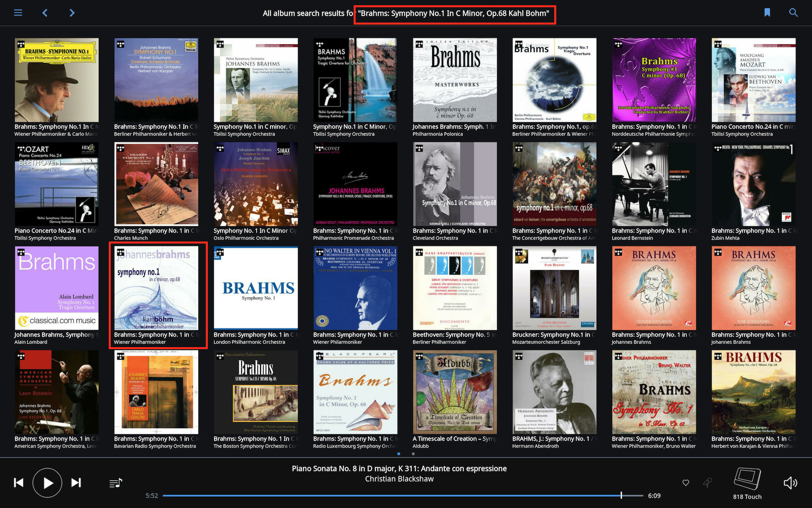The height and width of the screenshot is (508, 812).
Task: Open the Giulini Wiener Philharmoniker album cover
Action: coord(57,80)
